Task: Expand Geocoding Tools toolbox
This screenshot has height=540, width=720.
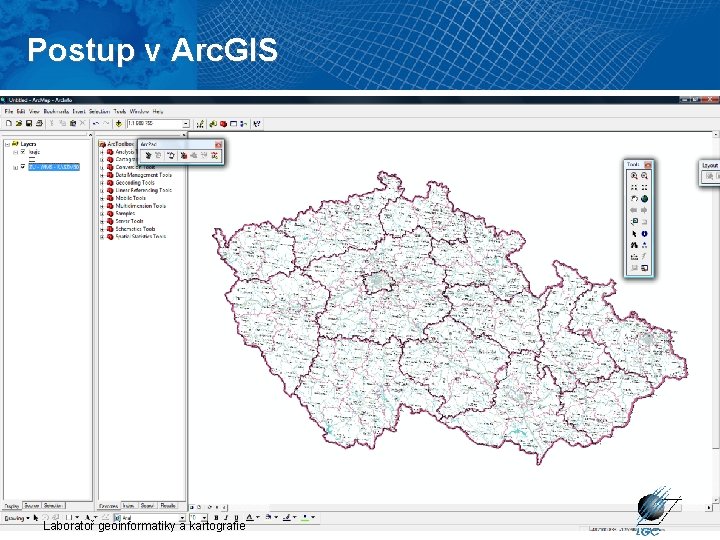Action: pos(102,183)
